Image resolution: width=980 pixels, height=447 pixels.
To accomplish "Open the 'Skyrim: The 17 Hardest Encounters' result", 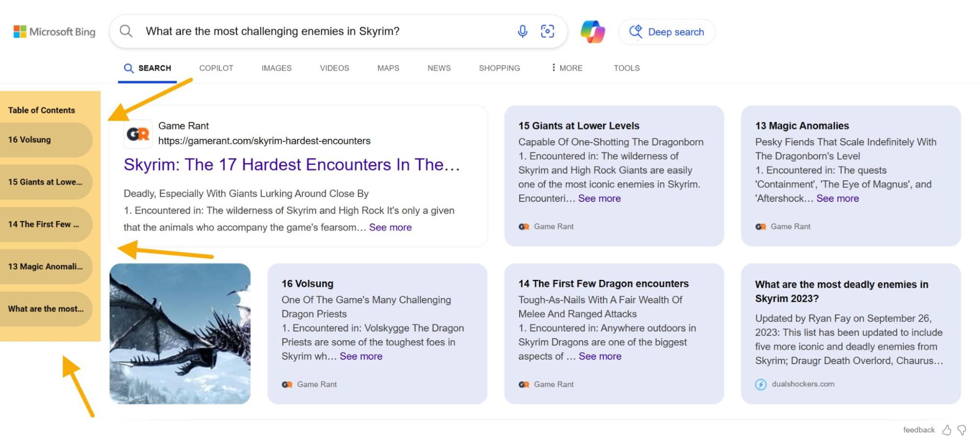I will [292, 165].
